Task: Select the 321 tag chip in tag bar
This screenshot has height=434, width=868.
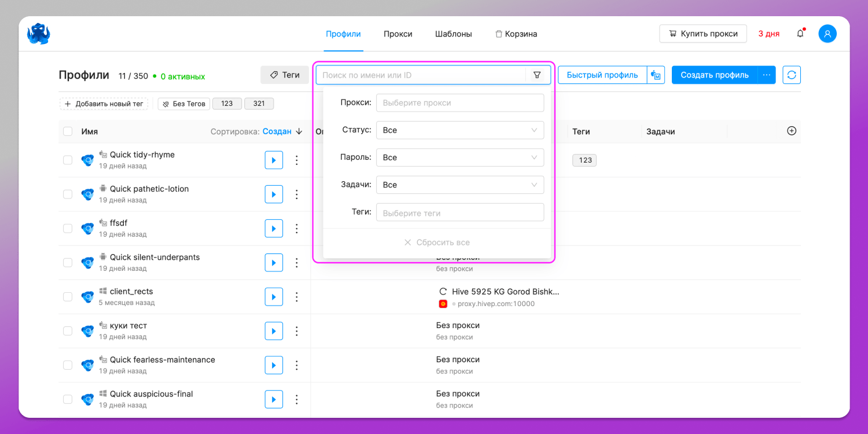Action: pos(259,104)
